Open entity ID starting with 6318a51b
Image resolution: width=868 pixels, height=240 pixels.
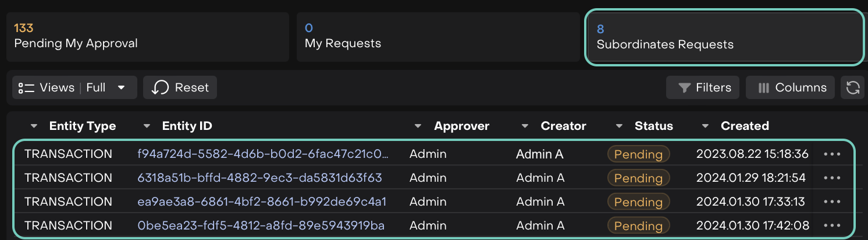click(259, 178)
